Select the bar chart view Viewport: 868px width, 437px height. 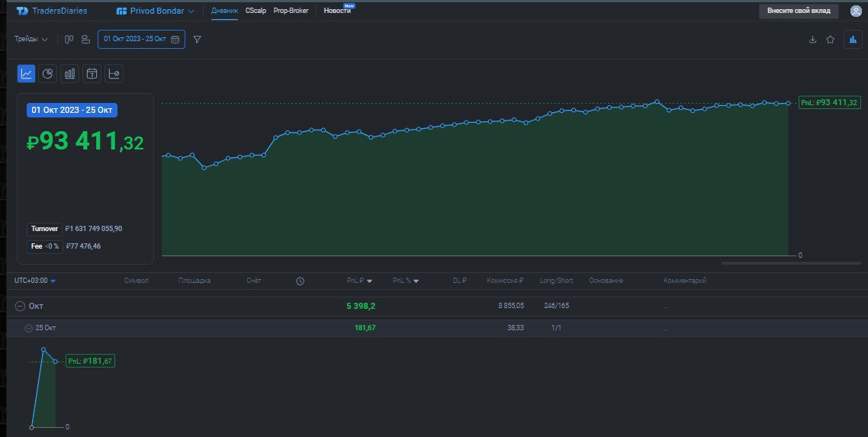point(69,73)
